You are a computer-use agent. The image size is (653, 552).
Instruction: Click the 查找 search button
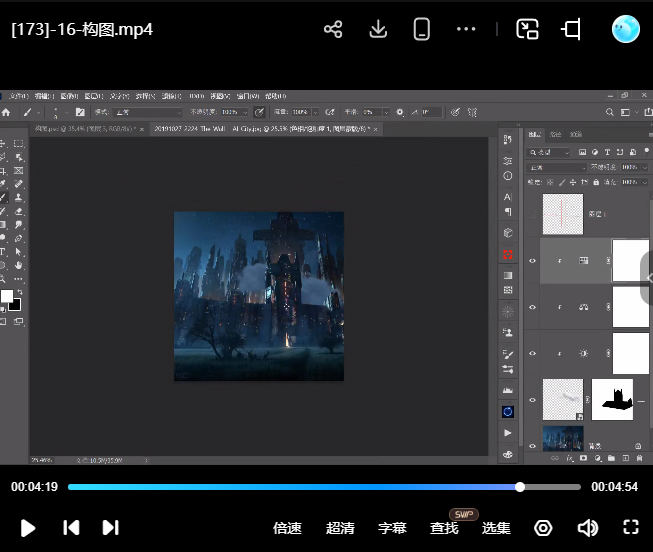coord(444,528)
